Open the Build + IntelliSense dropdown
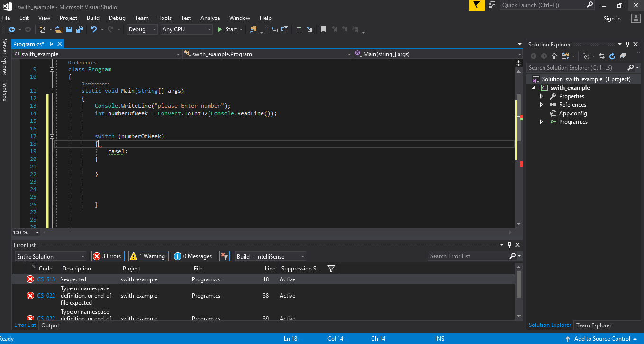Screen dimensions: 644x344 tap(271, 256)
